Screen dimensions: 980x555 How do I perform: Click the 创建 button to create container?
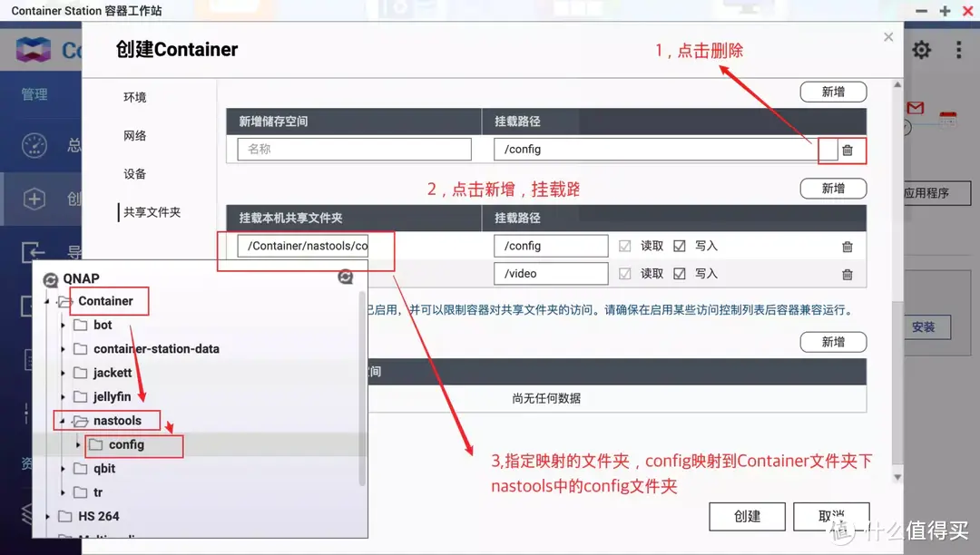tap(747, 516)
